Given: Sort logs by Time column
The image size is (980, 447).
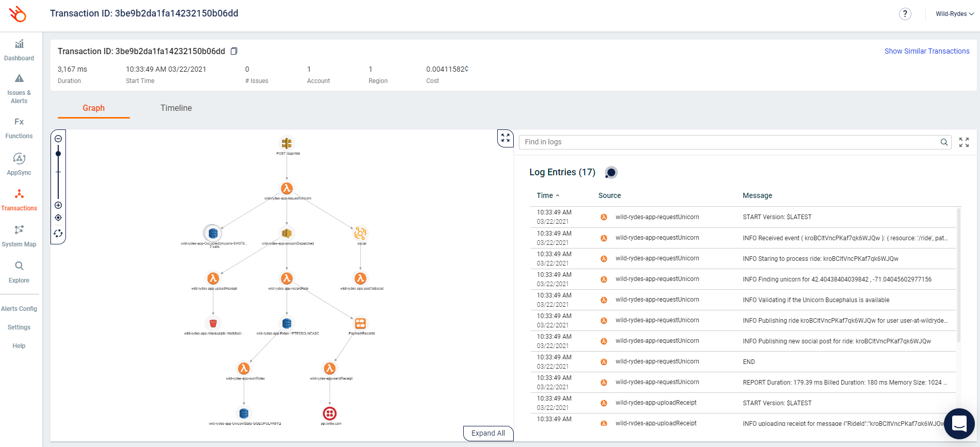Looking at the screenshot, I should [548, 195].
